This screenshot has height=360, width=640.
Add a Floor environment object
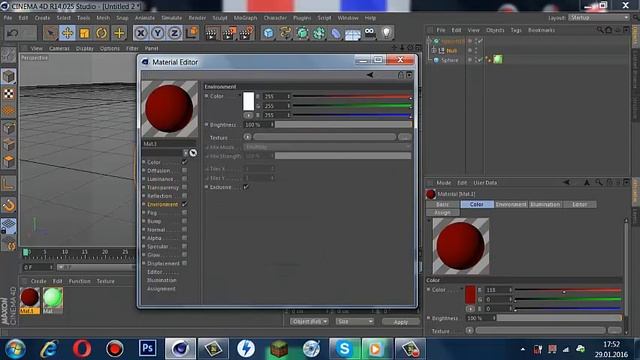click(x=353, y=34)
